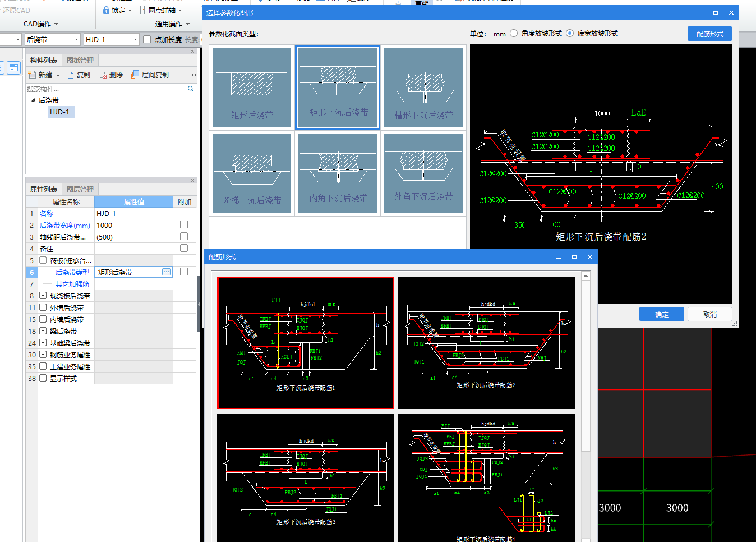The image size is (756, 542).
Task: Click the scroll-up arrow in 配筋形式 dialog
Action: (x=586, y=276)
